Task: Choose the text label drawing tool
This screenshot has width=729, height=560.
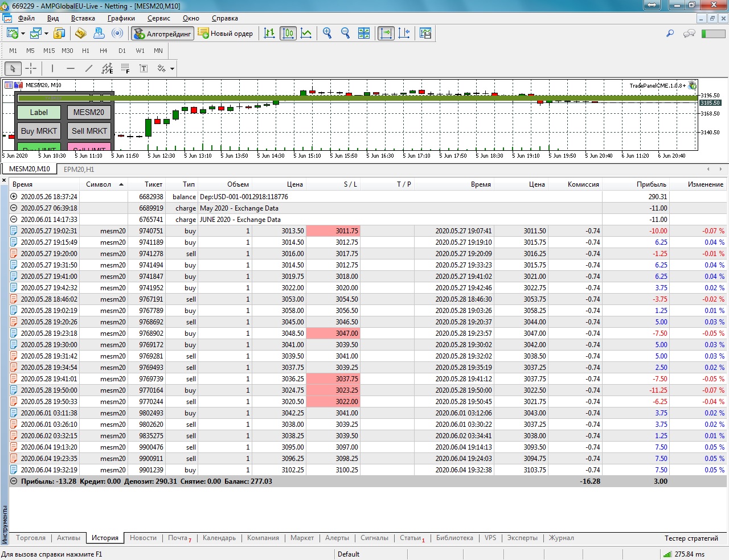Action: pyautogui.click(x=144, y=69)
